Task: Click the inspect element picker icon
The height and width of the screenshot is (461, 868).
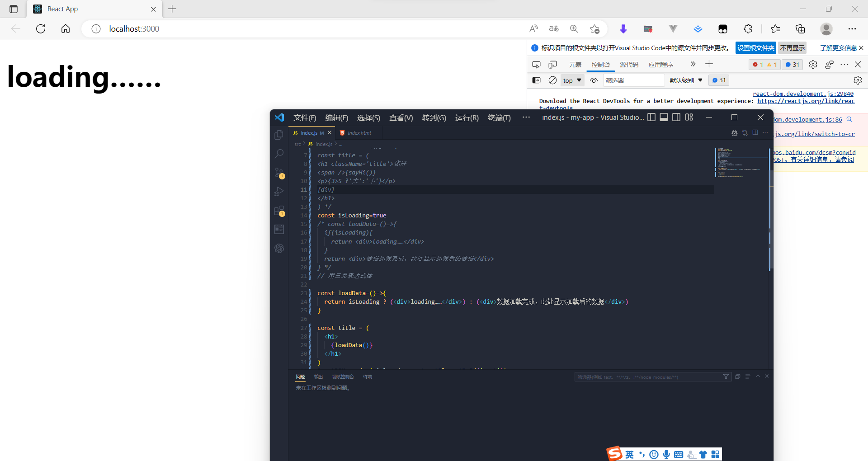Action: pos(536,64)
